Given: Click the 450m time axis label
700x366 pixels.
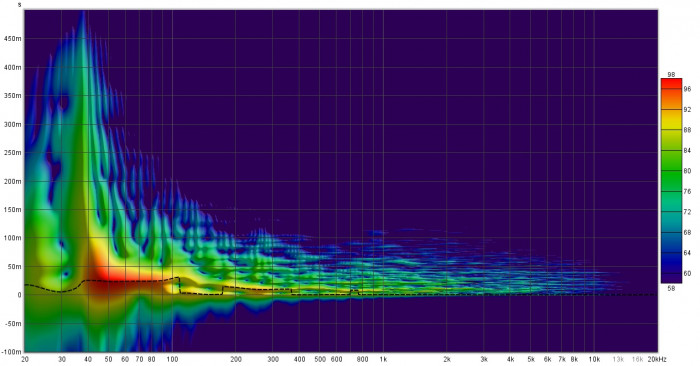Looking at the screenshot, I should pyautogui.click(x=13, y=39).
